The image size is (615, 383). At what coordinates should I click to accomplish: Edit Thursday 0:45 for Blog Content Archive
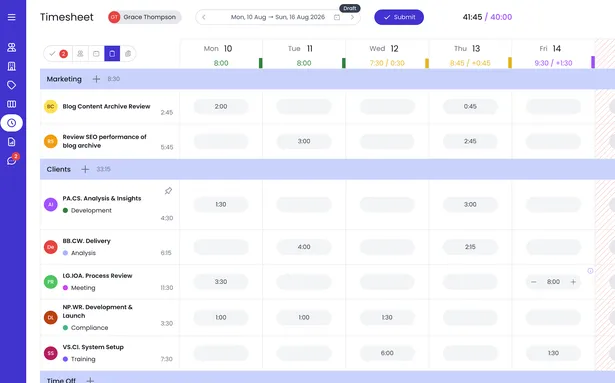point(470,107)
